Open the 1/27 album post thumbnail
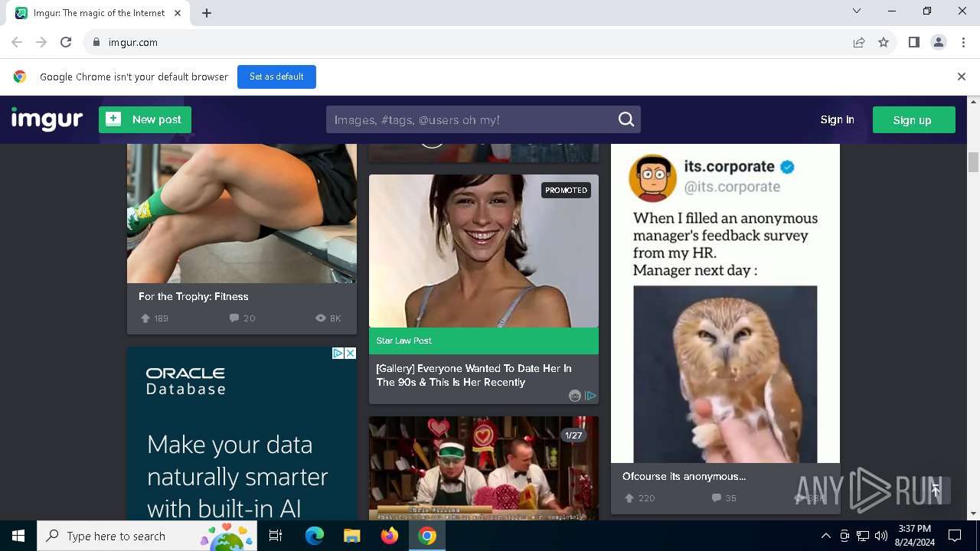Viewport: 980px width, 551px height. pos(484,468)
